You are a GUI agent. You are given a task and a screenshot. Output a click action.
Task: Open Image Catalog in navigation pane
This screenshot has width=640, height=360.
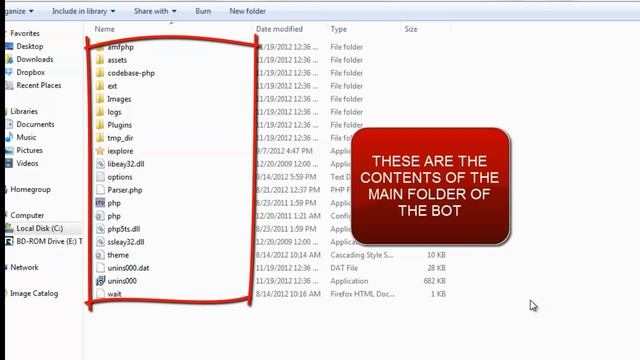pos(34,293)
